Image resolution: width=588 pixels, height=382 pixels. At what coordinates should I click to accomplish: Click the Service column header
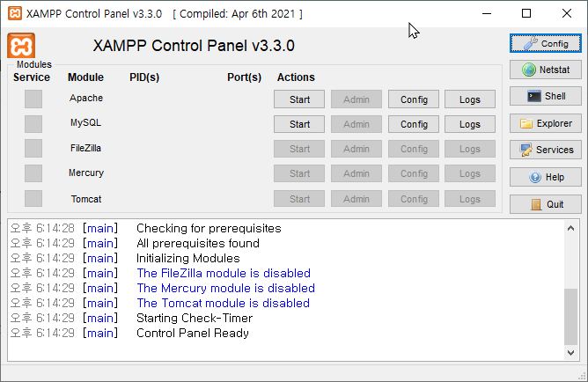point(32,77)
